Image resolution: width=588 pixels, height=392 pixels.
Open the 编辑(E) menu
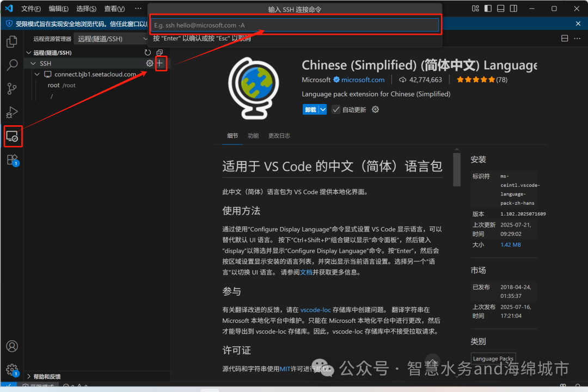58,8
